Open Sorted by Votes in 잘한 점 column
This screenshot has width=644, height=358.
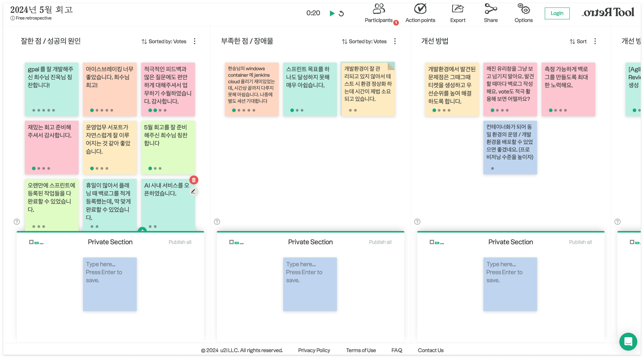164,41
